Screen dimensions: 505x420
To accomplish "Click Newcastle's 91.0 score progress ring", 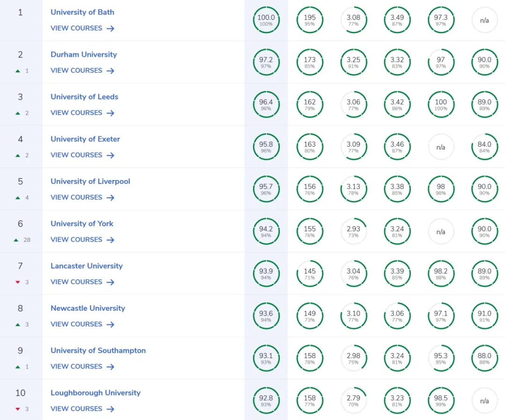I will [x=484, y=316].
